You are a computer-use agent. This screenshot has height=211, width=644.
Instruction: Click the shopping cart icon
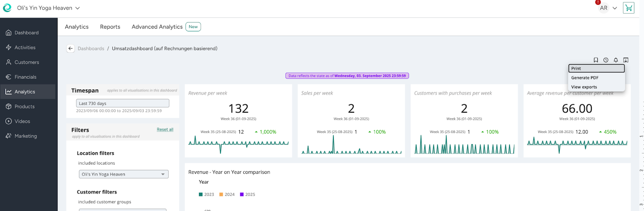coord(628,8)
